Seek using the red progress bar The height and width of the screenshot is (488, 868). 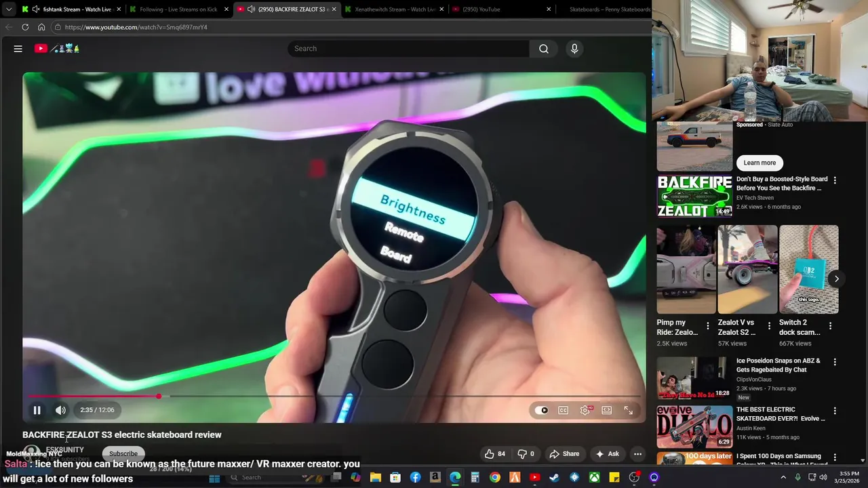click(334, 396)
